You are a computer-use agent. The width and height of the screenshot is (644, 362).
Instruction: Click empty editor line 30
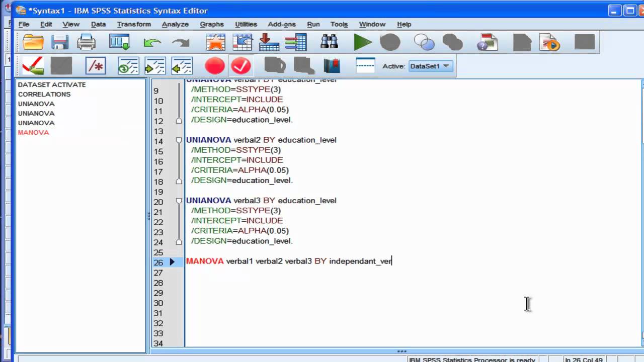[x=413, y=303]
